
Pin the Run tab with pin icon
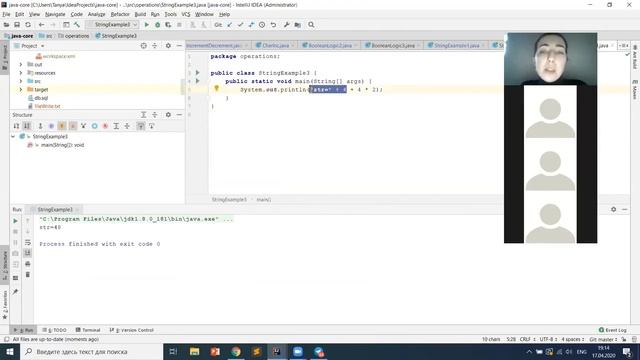coord(16,292)
